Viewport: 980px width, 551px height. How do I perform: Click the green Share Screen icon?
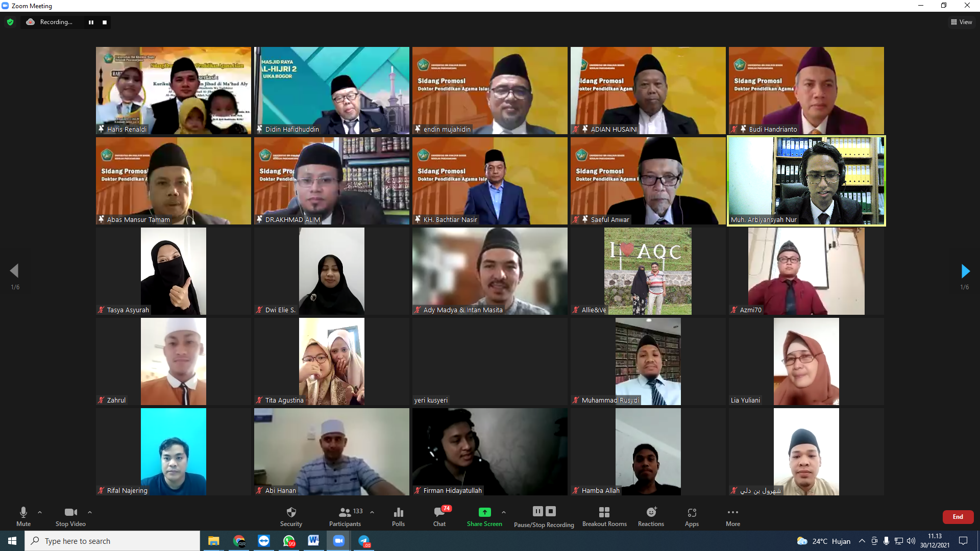[484, 512]
